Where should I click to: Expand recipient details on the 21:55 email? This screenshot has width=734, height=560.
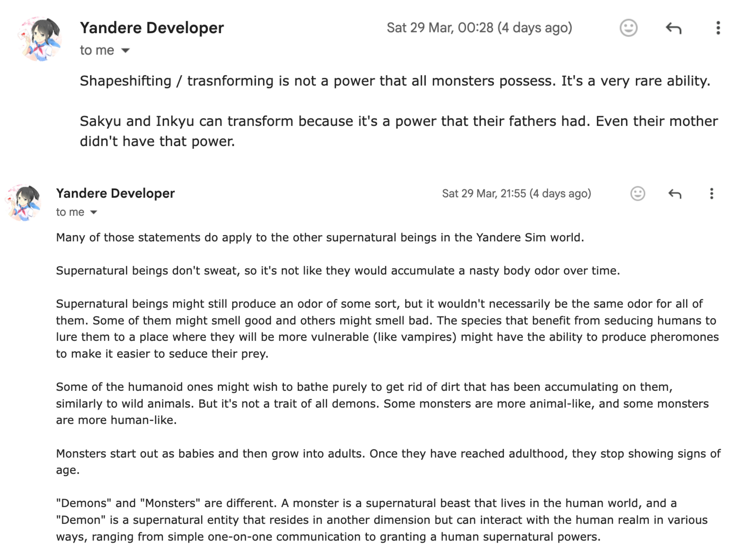click(x=94, y=212)
